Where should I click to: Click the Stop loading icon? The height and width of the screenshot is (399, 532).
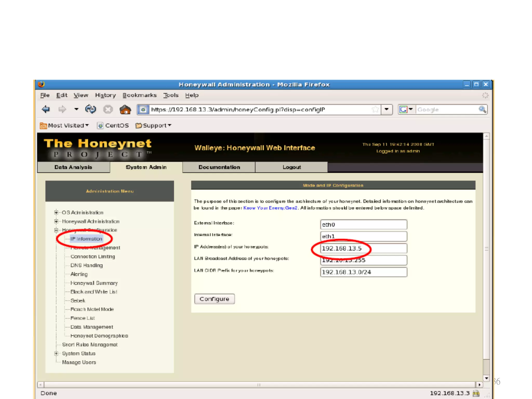click(108, 109)
